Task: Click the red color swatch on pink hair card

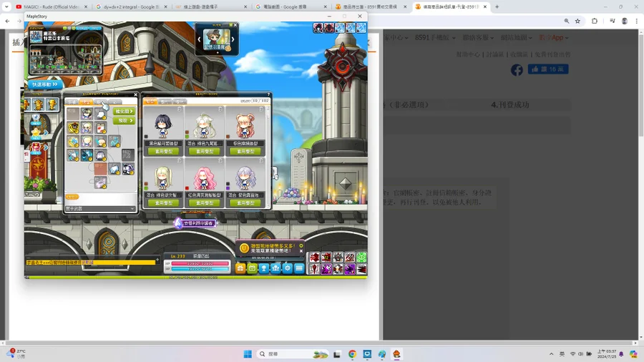Action: (x=187, y=188)
